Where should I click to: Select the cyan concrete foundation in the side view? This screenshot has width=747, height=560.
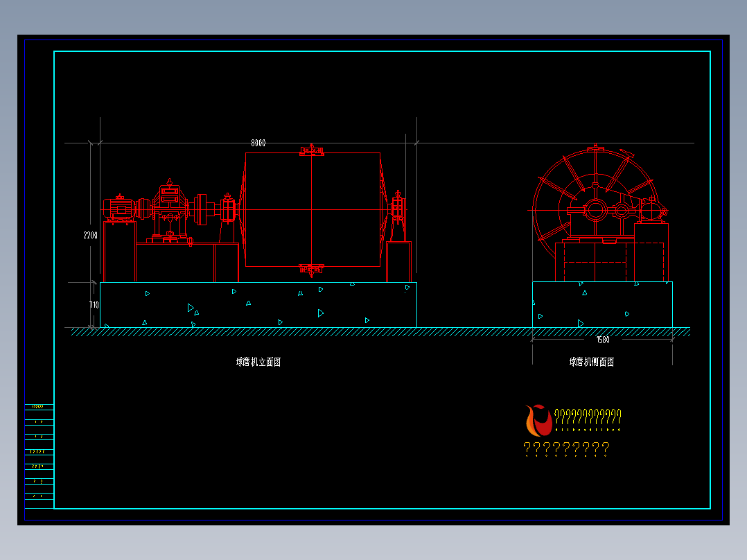coord(602,304)
